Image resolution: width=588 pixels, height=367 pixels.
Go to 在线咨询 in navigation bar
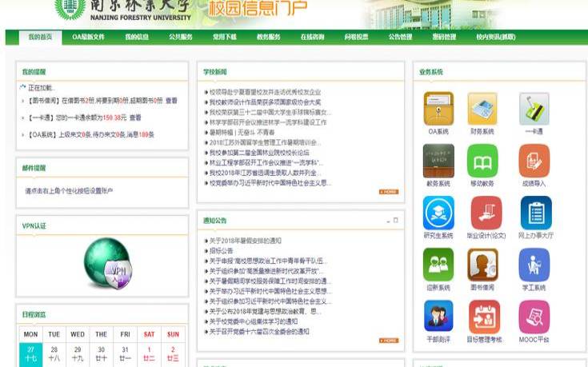coord(312,37)
